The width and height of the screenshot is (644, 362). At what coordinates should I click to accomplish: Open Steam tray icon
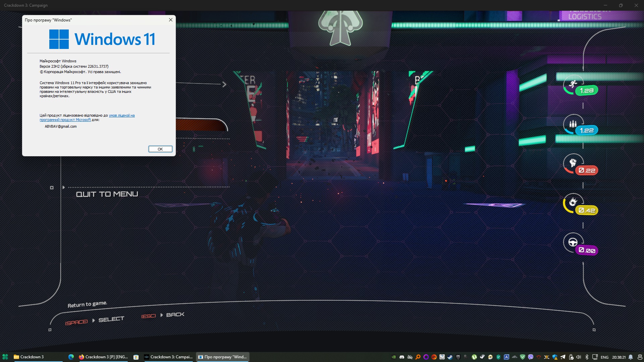pos(450,357)
